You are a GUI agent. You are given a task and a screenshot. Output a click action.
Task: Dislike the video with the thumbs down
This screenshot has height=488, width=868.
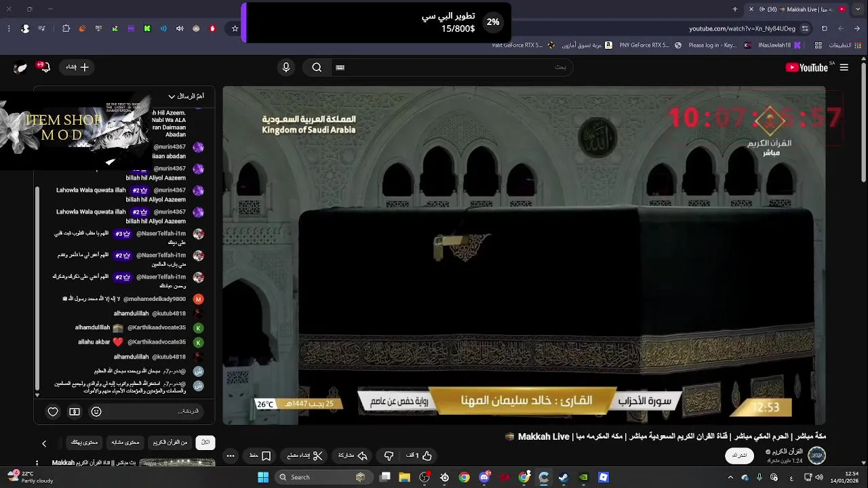(389, 455)
